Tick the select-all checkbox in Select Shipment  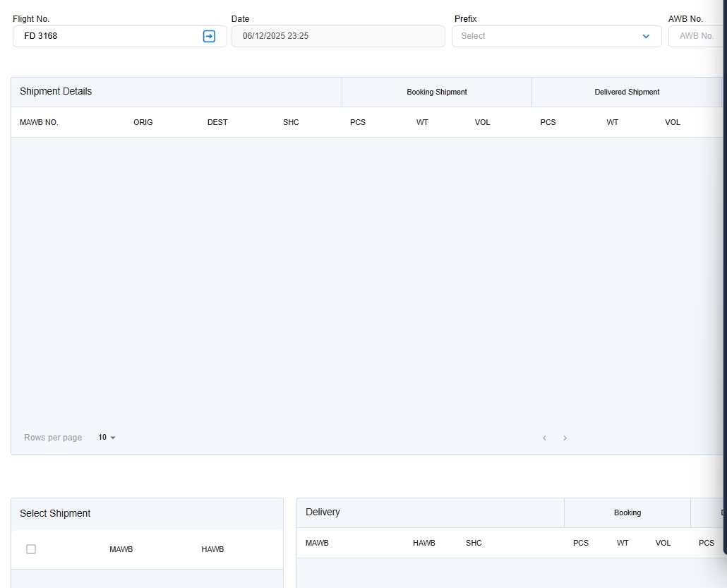[31, 549]
